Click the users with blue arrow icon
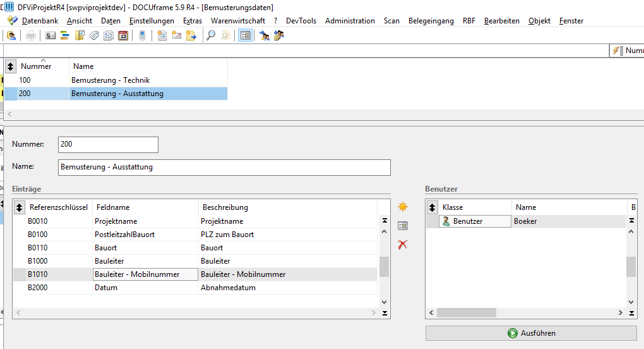Viewport: 644px width, 349px height. 265,36
